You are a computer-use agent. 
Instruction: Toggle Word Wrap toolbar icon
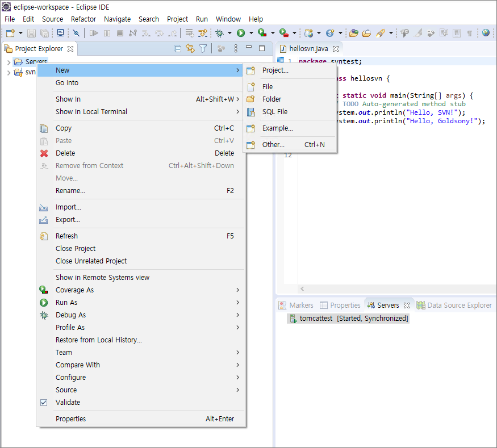[x=444, y=33]
